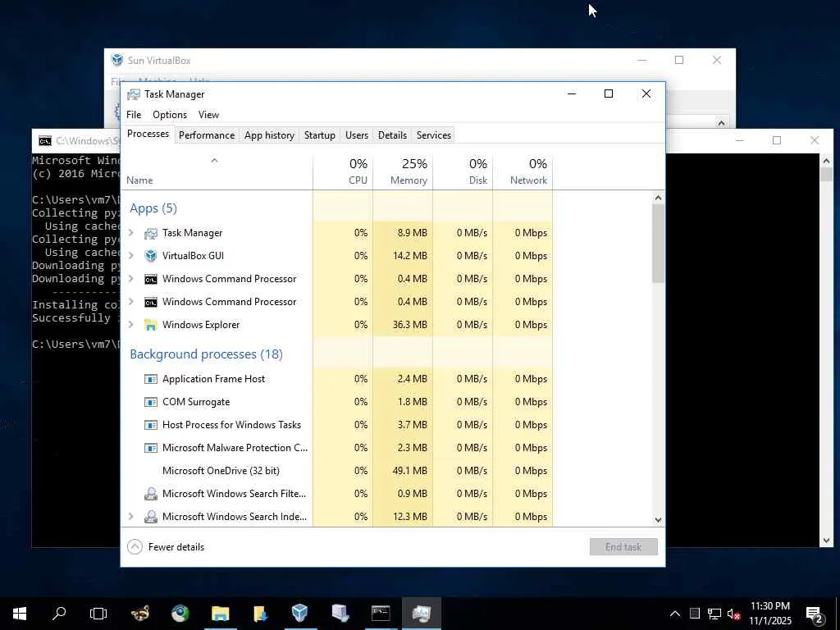
Task: Show hidden system tray icons
Action: (675, 614)
